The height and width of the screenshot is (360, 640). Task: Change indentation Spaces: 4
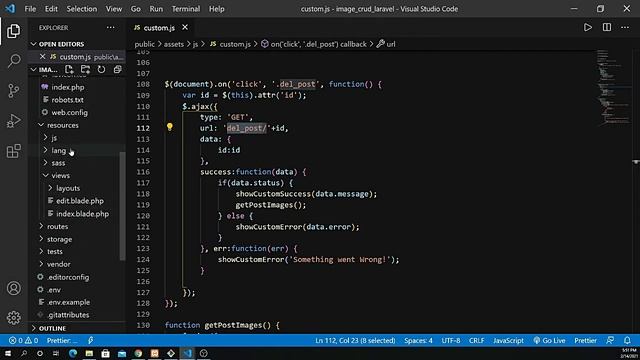coord(418,340)
